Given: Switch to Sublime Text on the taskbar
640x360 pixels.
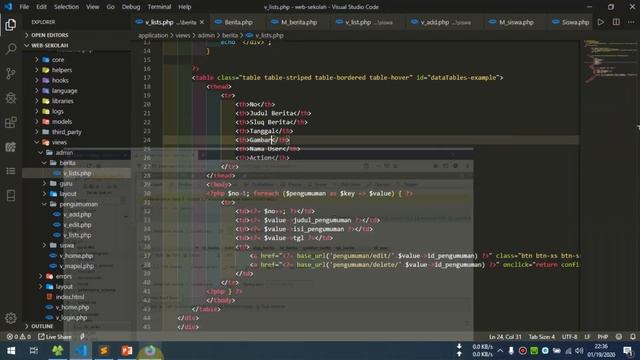Looking at the screenshot, I should coord(104,351).
